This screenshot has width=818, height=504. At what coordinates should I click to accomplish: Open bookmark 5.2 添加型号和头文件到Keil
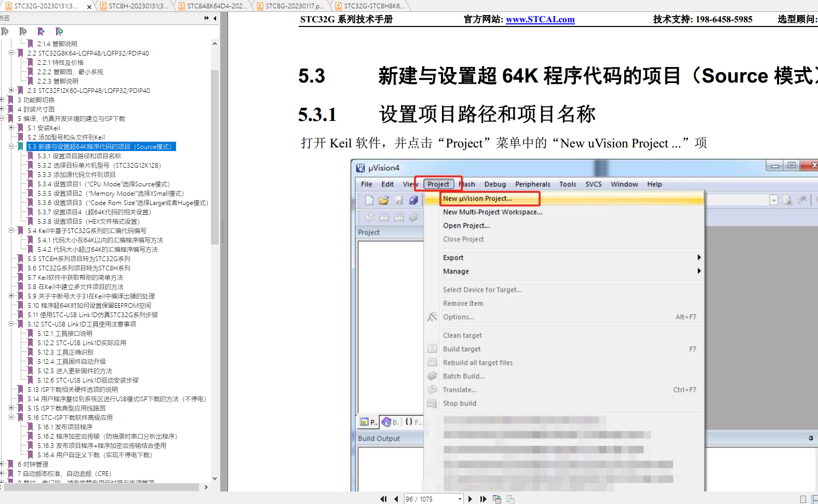tap(66, 137)
